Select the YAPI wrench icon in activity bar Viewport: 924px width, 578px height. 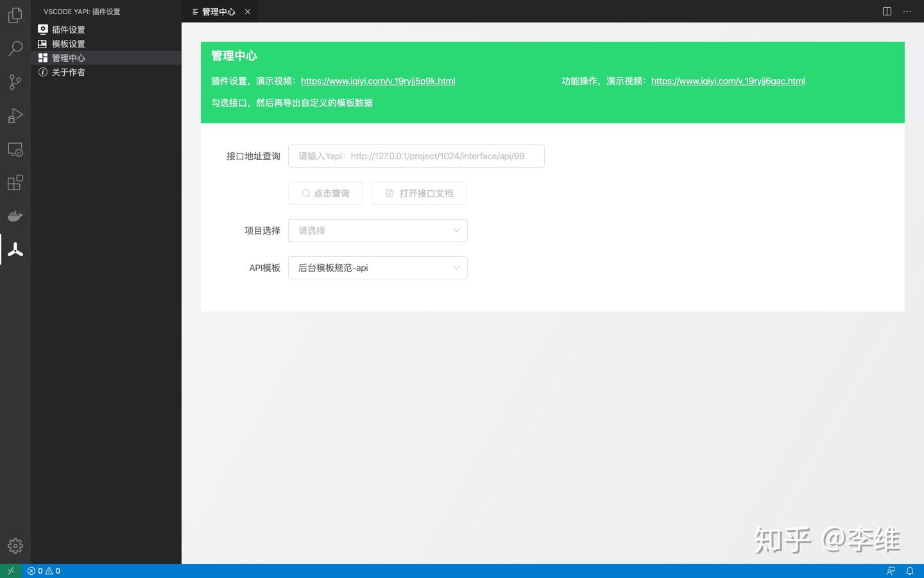pyautogui.click(x=15, y=249)
